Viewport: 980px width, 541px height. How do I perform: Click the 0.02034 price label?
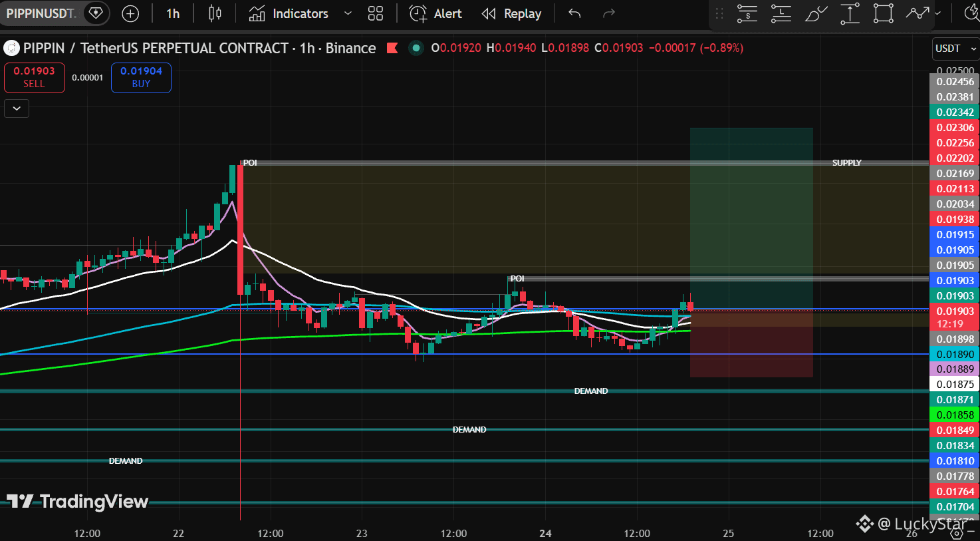tap(955, 204)
